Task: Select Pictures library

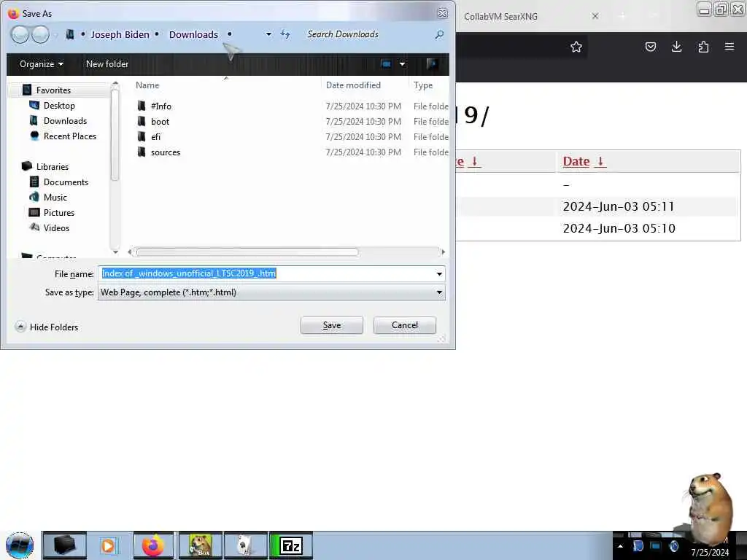Action: 59,212
